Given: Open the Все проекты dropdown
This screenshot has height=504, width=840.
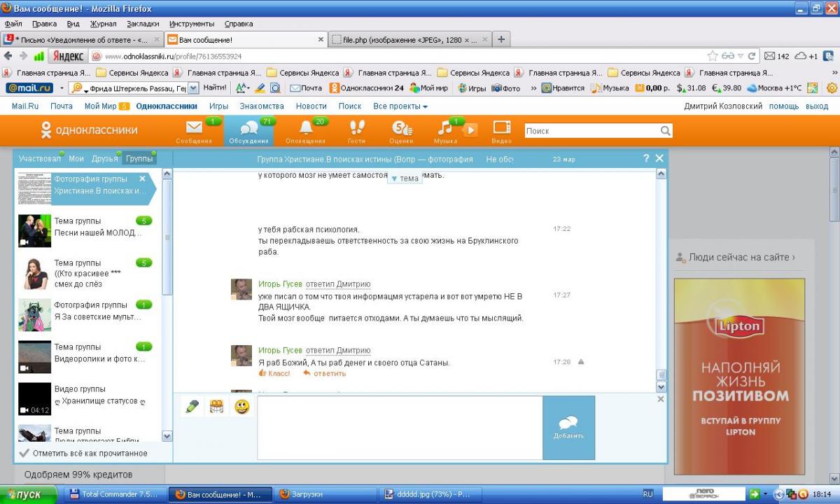Looking at the screenshot, I should click(400, 106).
